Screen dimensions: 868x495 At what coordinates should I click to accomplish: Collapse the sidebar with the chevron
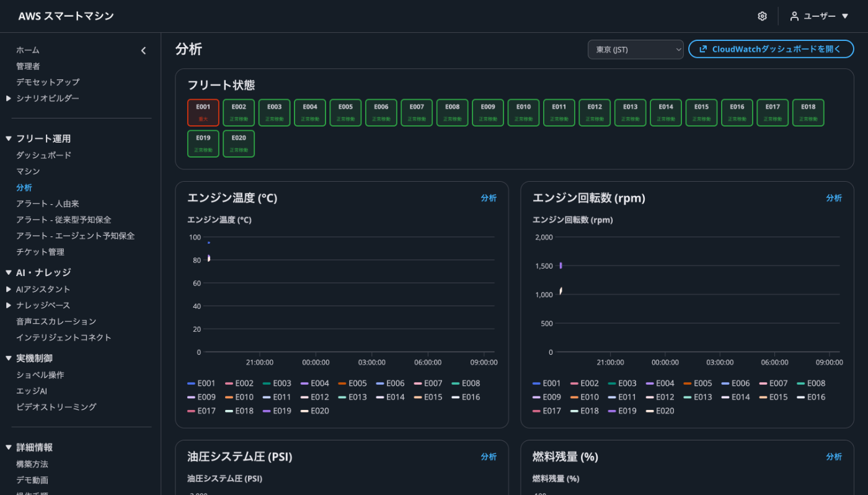coord(143,51)
